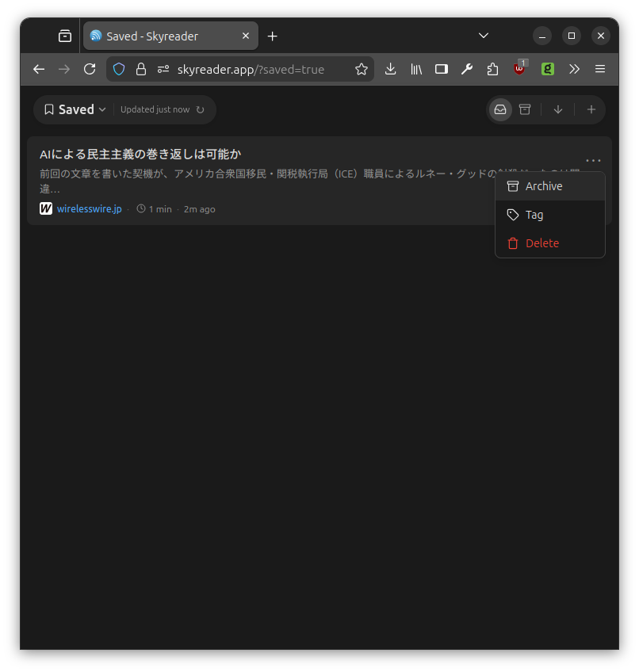
Task: Click the plus icon to add item
Action: 591,109
